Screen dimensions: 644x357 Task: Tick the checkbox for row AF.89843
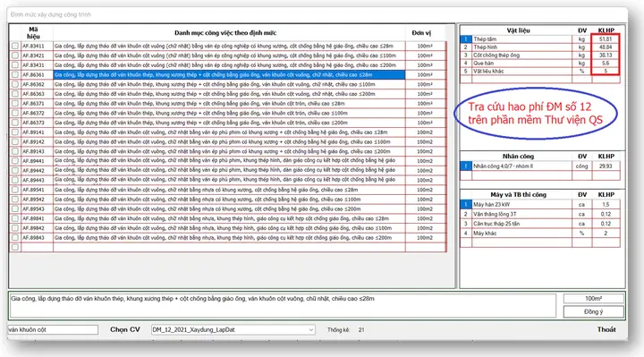(15, 237)
